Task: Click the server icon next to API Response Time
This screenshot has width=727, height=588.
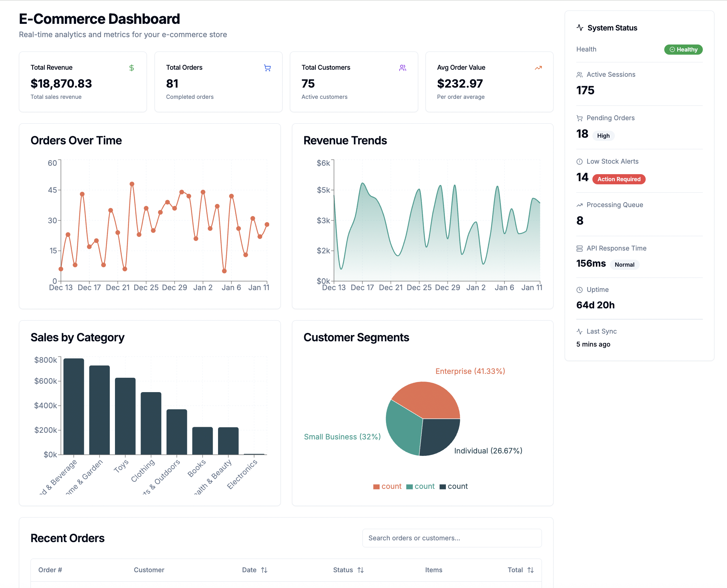Action: pyautogui.click(x=579, y=248)
